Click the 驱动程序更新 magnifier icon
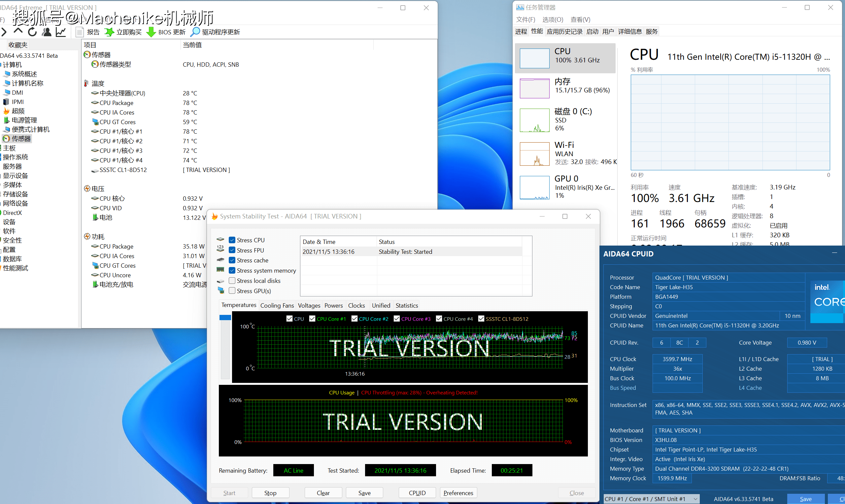The height and width of the screenshot is (504, 845). pyautogui.click(x=195, y=32)
